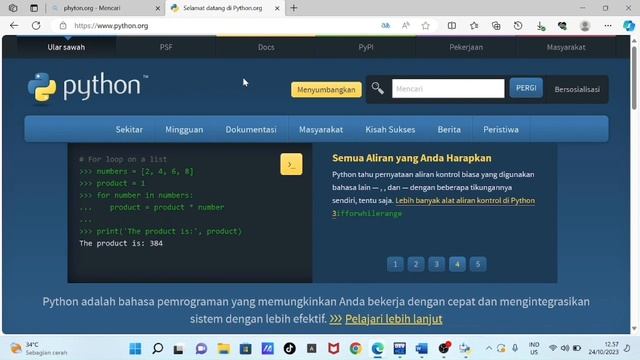Close the Selamat datang di Python.org tab
This screenshot has width=640, height=360.
277,8
